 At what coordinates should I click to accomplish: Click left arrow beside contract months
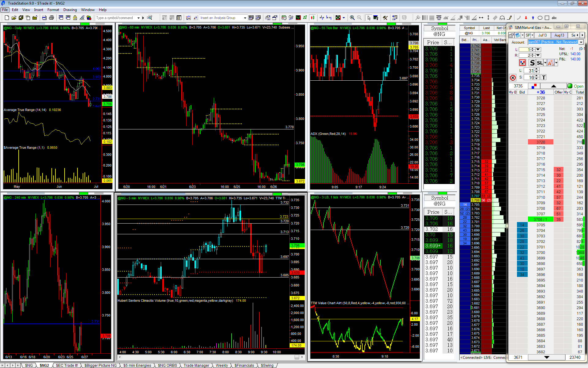(578, 35)
